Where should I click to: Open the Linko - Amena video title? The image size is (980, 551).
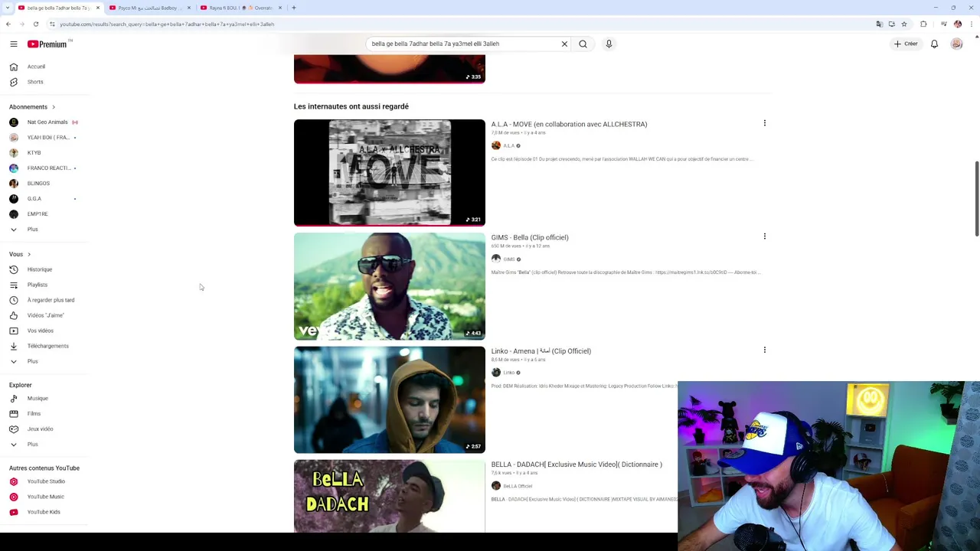pyautogui.click(x=541, y=351)
